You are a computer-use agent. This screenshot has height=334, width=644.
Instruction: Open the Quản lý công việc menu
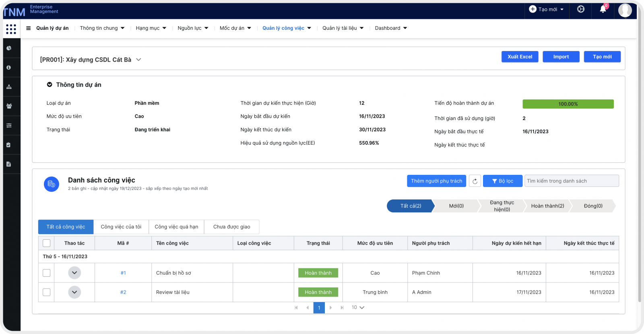287,28
